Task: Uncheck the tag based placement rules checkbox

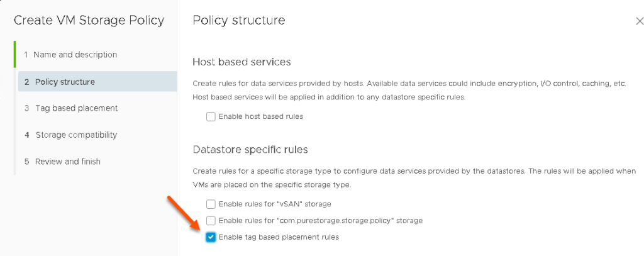Action: coord(211,237)
